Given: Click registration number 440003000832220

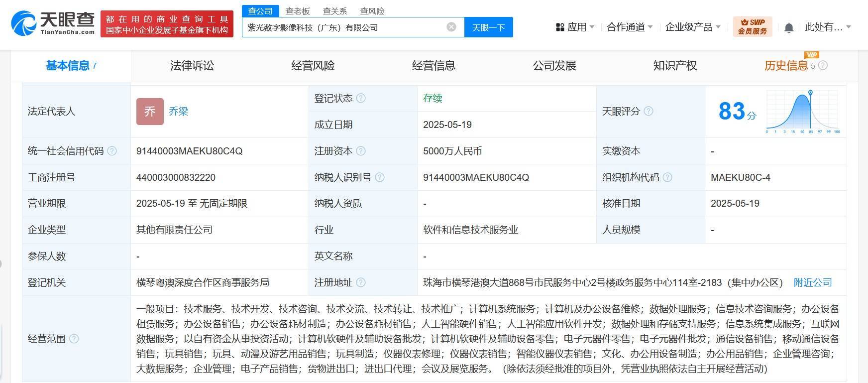Looking at the screenshot, I should [x=176, y=177].
